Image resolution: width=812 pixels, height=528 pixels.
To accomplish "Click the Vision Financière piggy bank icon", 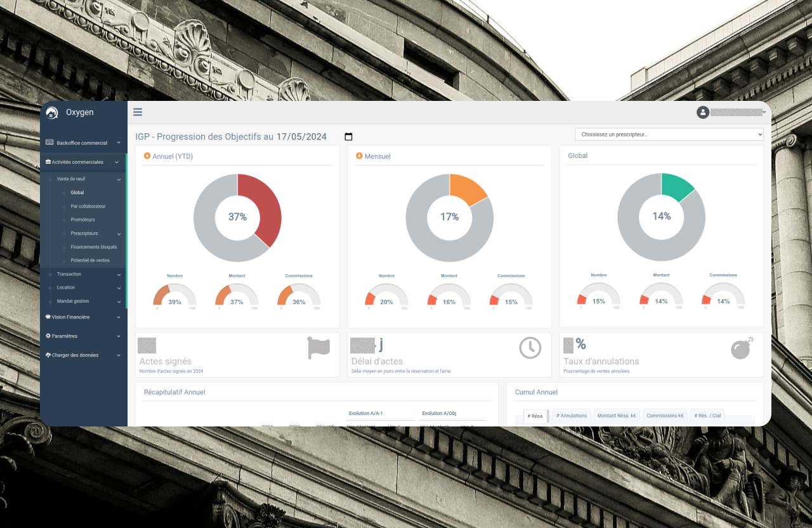I will [x=48, y=317].
